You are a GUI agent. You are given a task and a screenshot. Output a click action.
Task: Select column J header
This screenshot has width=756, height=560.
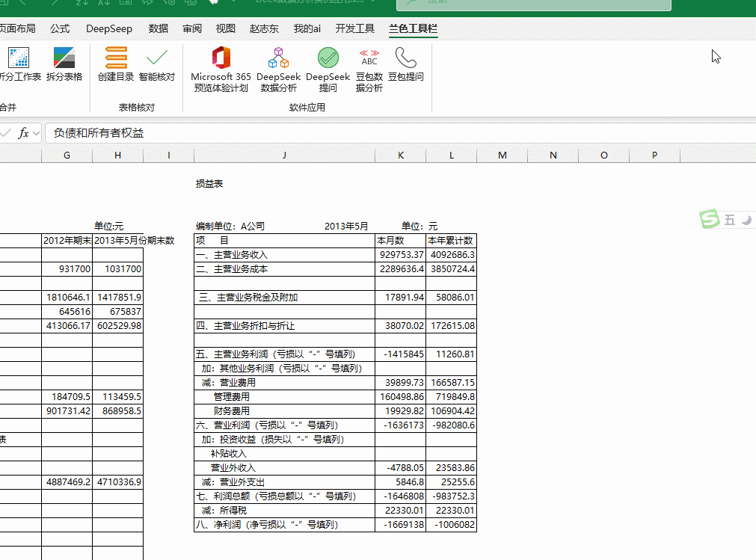click(x=284, y=155)
